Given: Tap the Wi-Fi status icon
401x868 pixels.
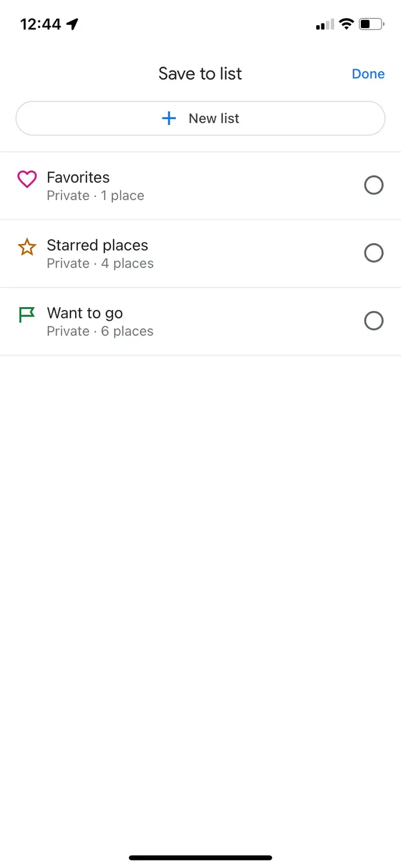Looking at the screenshot, I should coord(346,24).
